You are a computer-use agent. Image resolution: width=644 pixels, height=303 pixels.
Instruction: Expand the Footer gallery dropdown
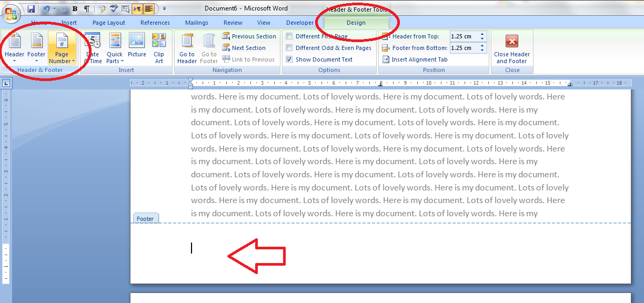[x=36, y=57]
